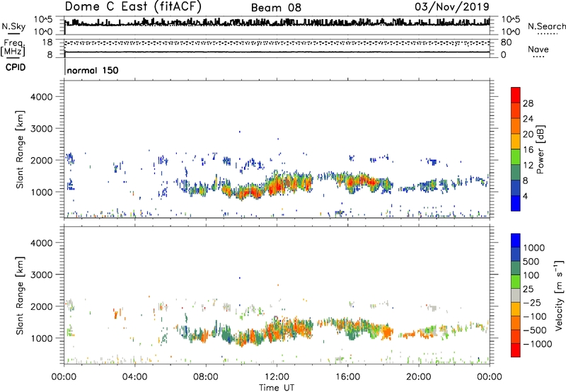
Task: Pick the bright blue bottom power colorbar segment
Action: point(516,203)
